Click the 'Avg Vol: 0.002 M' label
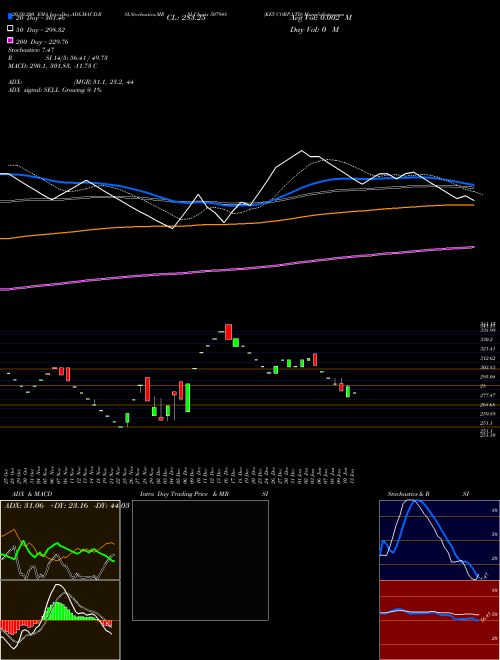This screenshot has height=660, width=500. 321,18
